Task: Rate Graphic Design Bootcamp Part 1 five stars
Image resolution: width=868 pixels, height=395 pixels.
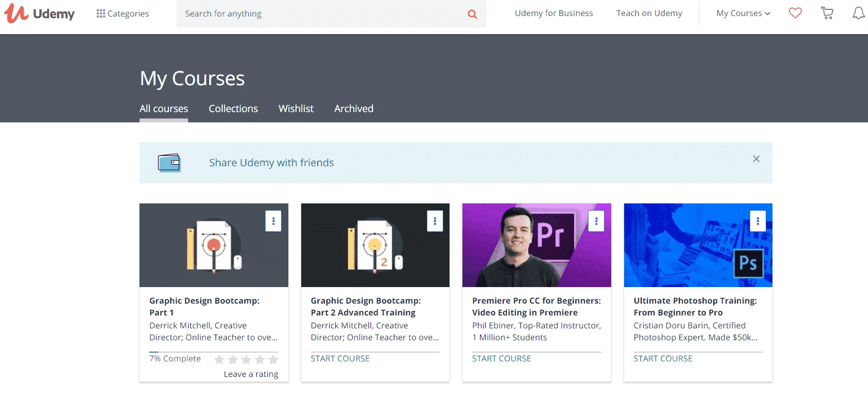Action: tap(273, 359)
